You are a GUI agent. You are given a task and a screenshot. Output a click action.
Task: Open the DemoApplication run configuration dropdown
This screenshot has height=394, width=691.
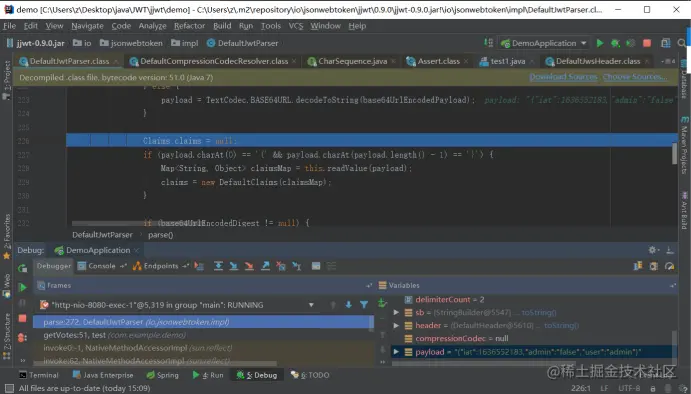(x=545, y=43)
